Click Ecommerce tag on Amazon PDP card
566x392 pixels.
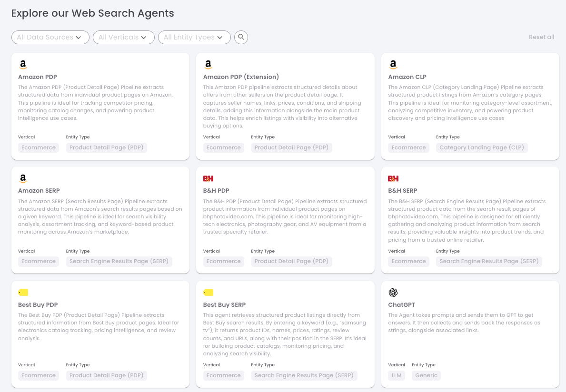39,147
